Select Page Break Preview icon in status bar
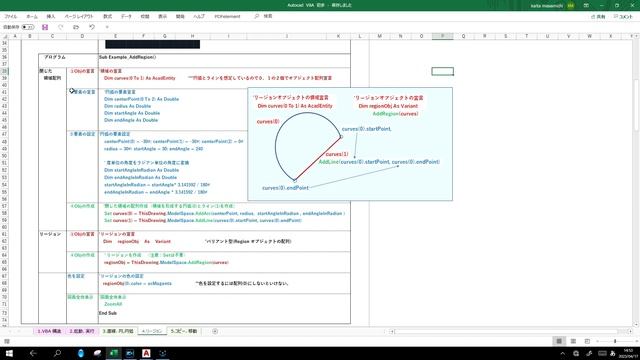Image resolution: width=640 pixels, height=360 pixels. point(587,341)
